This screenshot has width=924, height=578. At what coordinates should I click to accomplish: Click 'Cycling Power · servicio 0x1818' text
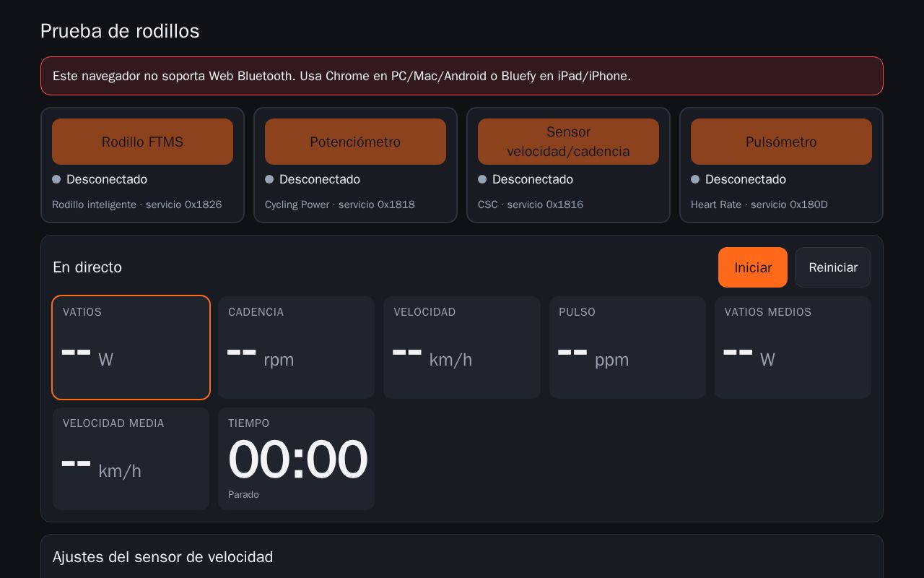(340, 204)
